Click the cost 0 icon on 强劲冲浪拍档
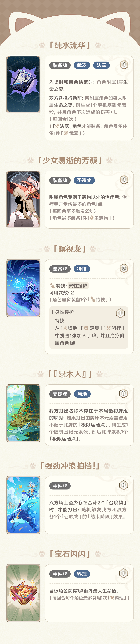Screen dimensions: 140x644 tap(123, 485)
